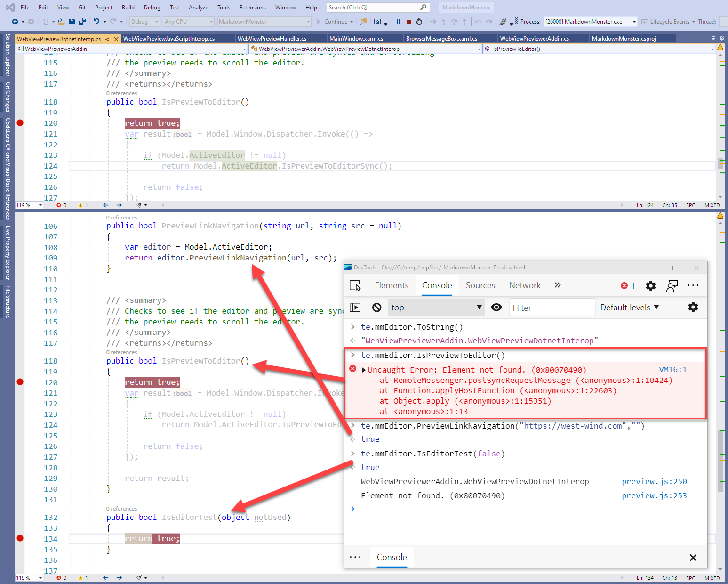Open the VM16:1 source link

pyautogui.click(x=673, y=370)
